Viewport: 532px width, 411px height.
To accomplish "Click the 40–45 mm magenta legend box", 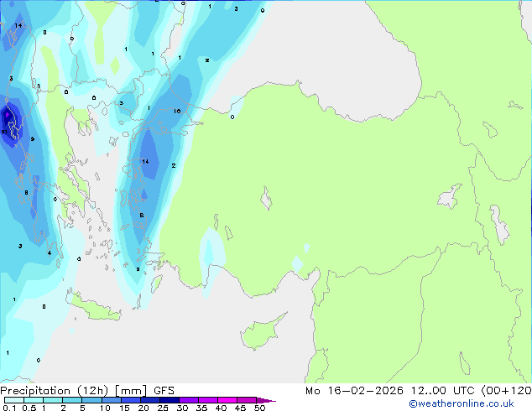I will (227, 400).
